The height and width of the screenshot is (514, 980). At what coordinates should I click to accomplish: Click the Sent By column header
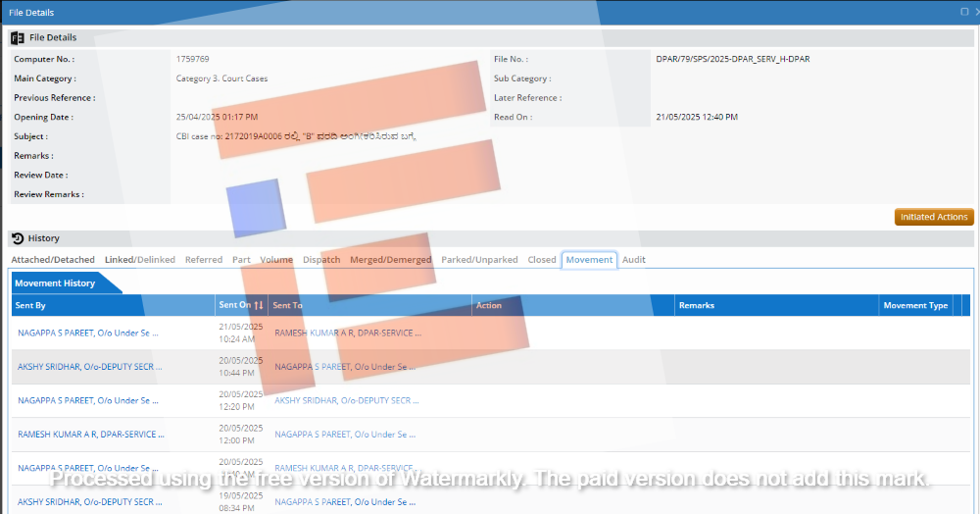tap(30, 306)
